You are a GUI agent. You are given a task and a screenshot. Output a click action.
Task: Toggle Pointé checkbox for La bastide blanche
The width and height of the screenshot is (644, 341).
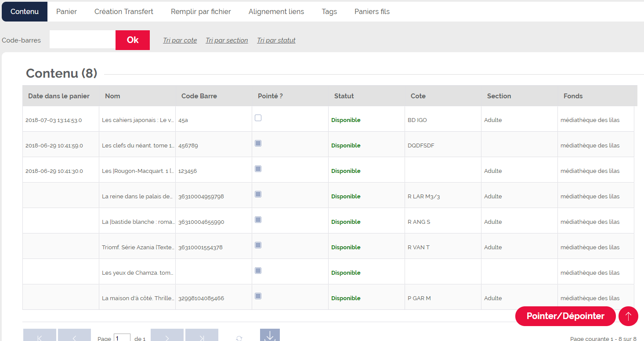[x=258, y=219]
